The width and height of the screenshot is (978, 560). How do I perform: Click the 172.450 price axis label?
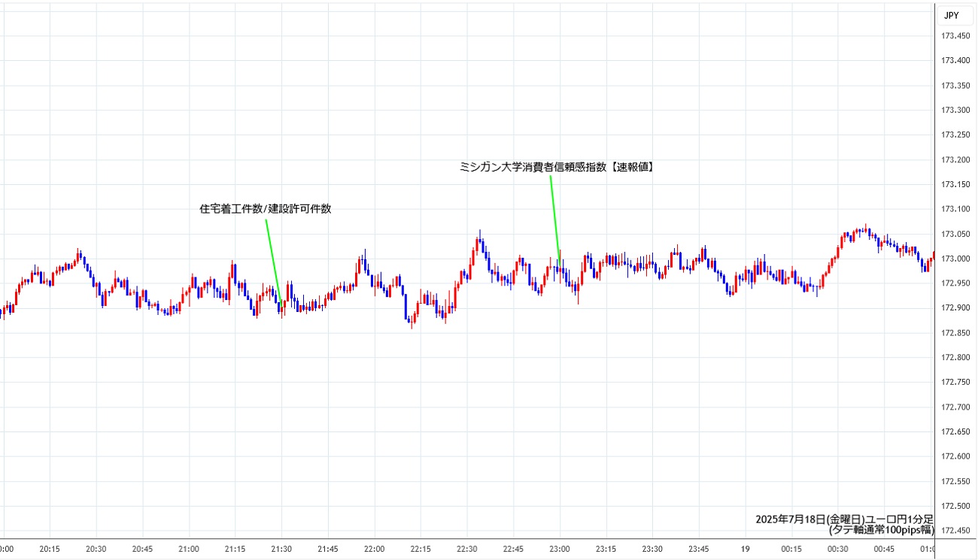[x=955, y=531]
